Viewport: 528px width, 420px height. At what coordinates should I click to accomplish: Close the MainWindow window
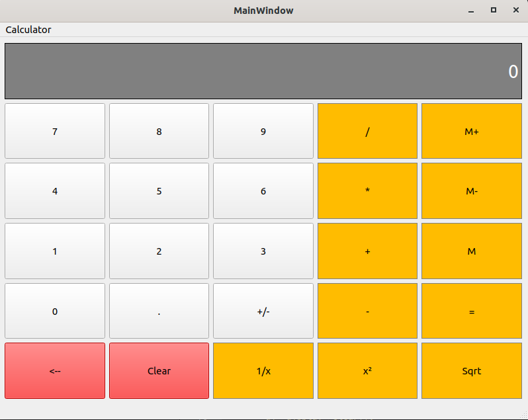[516, 11]
